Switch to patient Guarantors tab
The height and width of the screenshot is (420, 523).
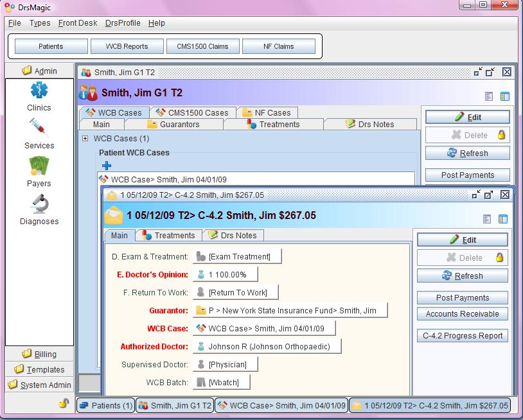[173, 125]
